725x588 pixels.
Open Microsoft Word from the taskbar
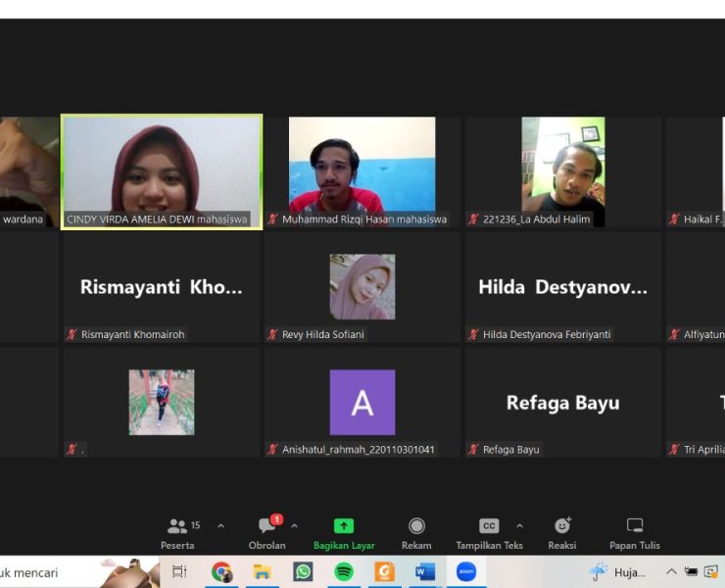[x=425, y=571]
